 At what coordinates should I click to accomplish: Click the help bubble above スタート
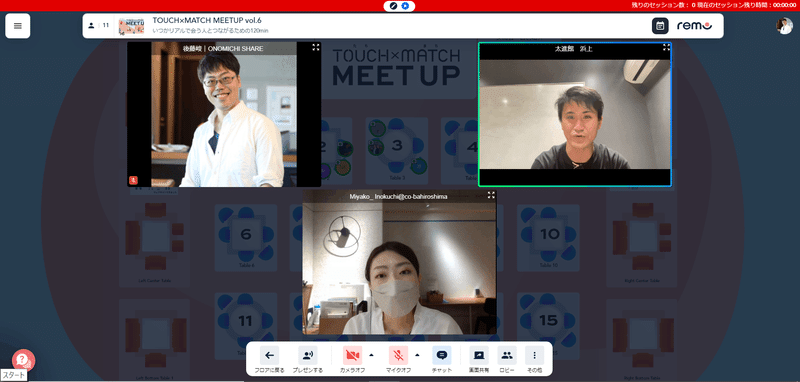[x=23, y=360]
